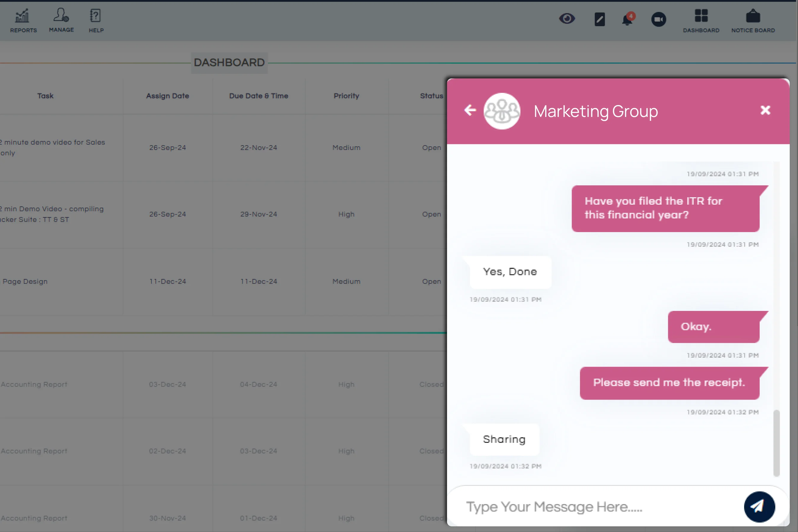Start video call with camera icon
The height and width of the screenshot is (532, 798).
pyautogui.click(x=658, y=19)
